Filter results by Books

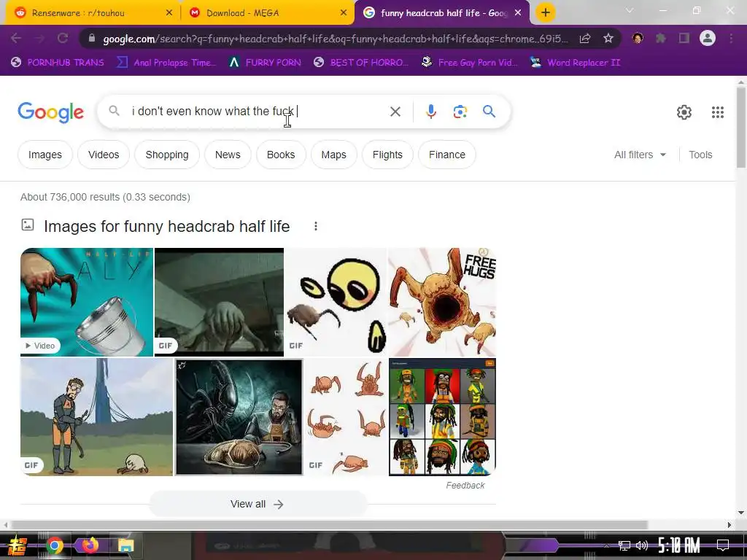click(x=281, y=155)
